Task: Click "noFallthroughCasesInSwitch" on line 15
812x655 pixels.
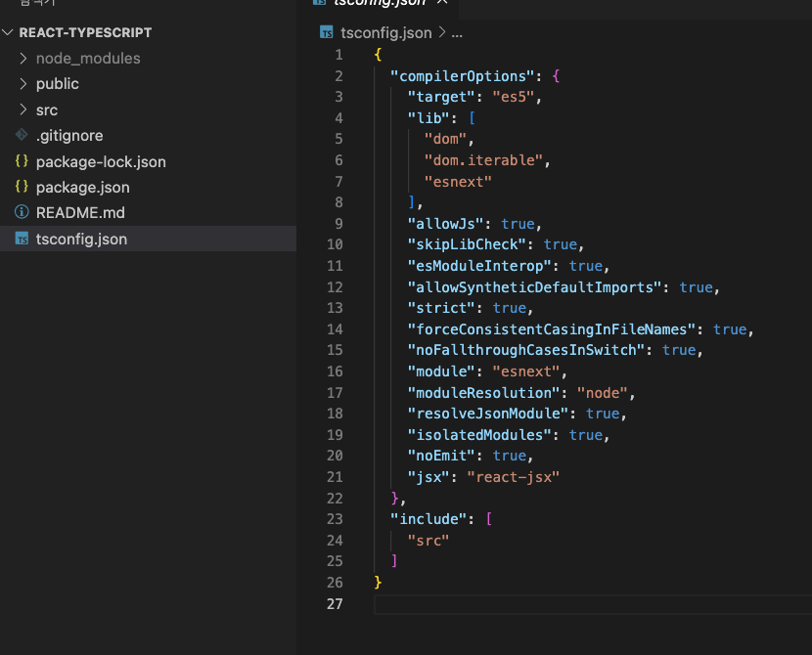Action: tap(526, 350)
